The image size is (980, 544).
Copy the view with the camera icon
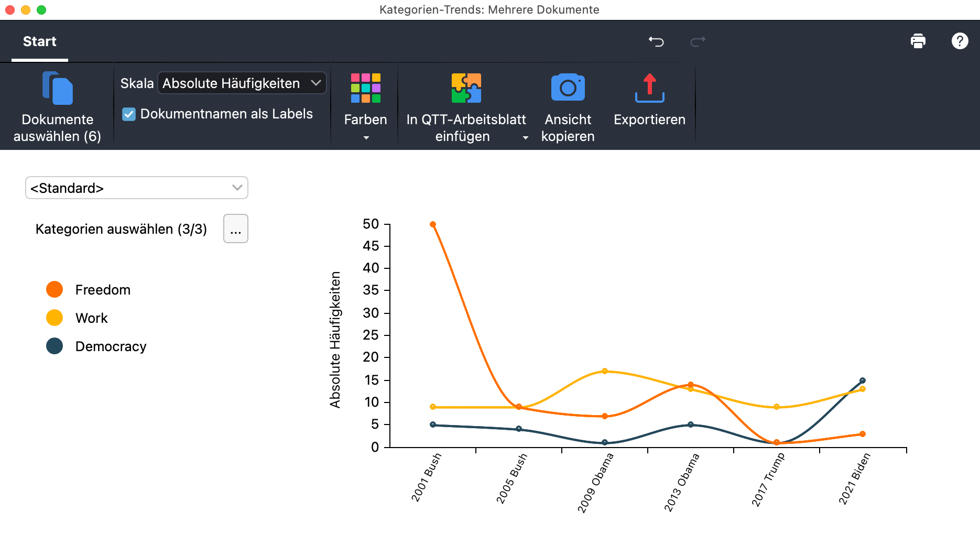click(568, 88)
